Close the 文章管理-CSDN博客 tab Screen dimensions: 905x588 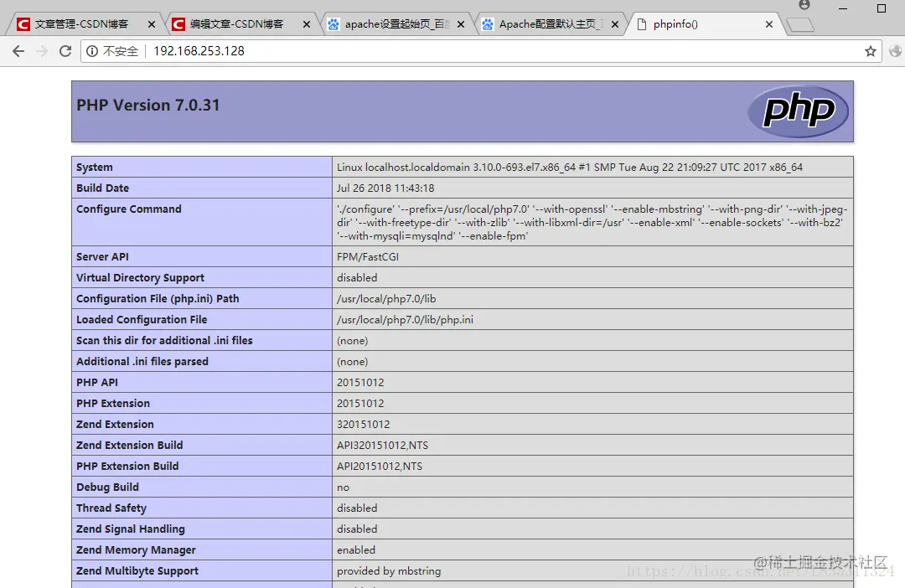pos(151,24)
